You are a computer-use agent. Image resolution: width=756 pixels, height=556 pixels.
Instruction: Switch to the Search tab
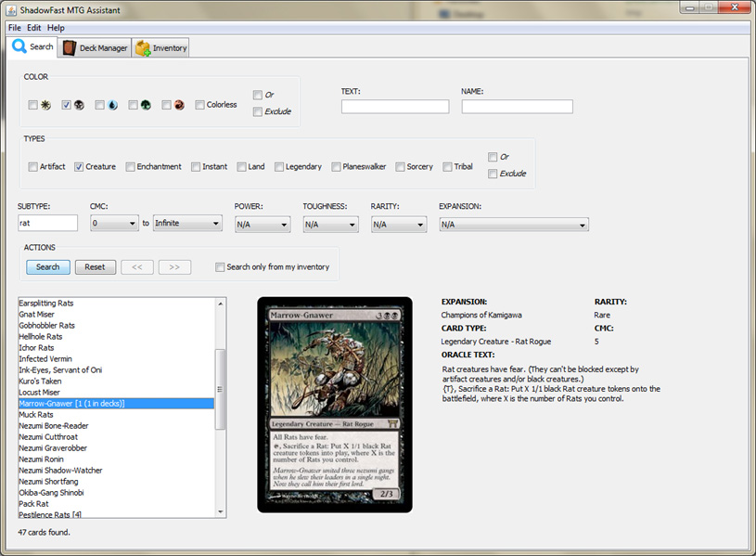pyautogui.click(x=32, y=46)
